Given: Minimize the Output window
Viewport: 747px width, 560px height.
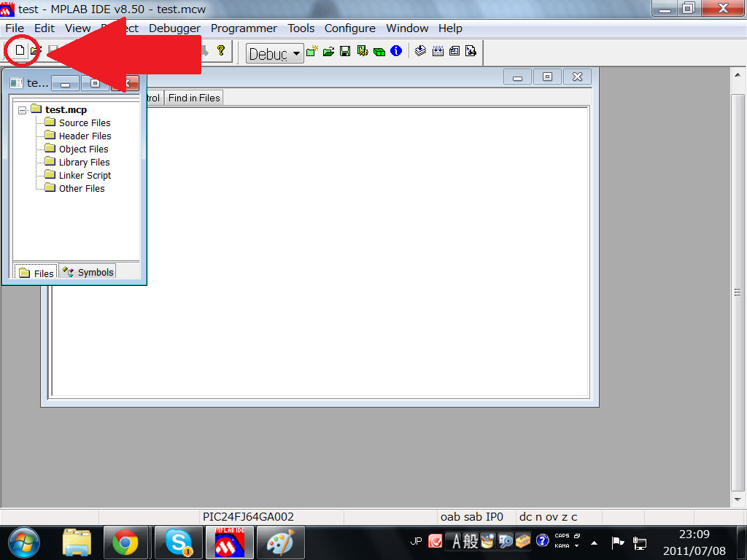Looking at the screenshot, I should pyautogui.click(x=517, y=77).
